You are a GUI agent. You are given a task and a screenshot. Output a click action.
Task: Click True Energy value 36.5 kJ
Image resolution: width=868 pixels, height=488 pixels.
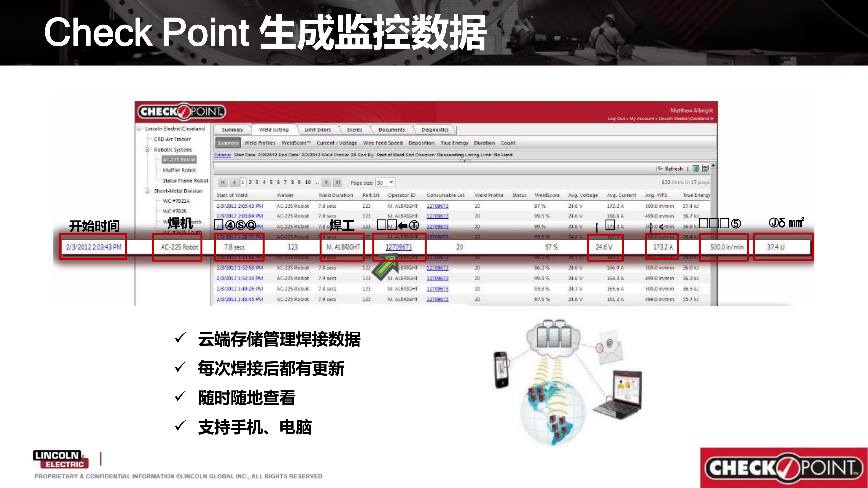coord(691,289)
